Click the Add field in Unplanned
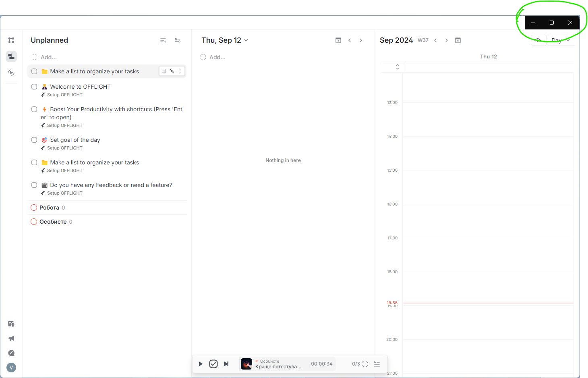The height and width of the screenshot is (378, 588). click(49, 57)
